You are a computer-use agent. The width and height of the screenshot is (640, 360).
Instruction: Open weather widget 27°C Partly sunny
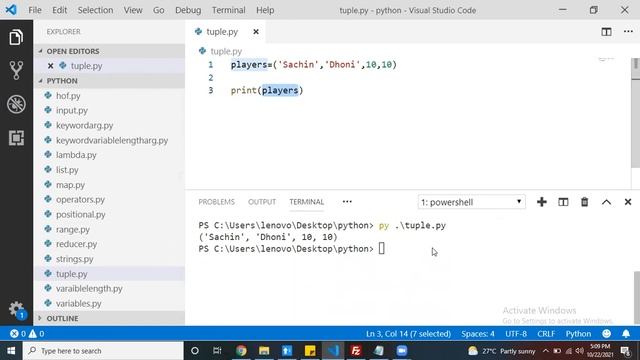point(502,351)
